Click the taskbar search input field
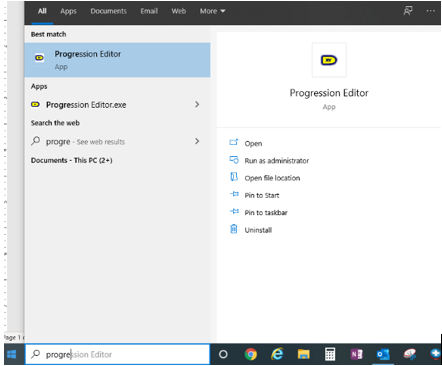The width and height of the screenshot is (442, 366). (117, 354)
